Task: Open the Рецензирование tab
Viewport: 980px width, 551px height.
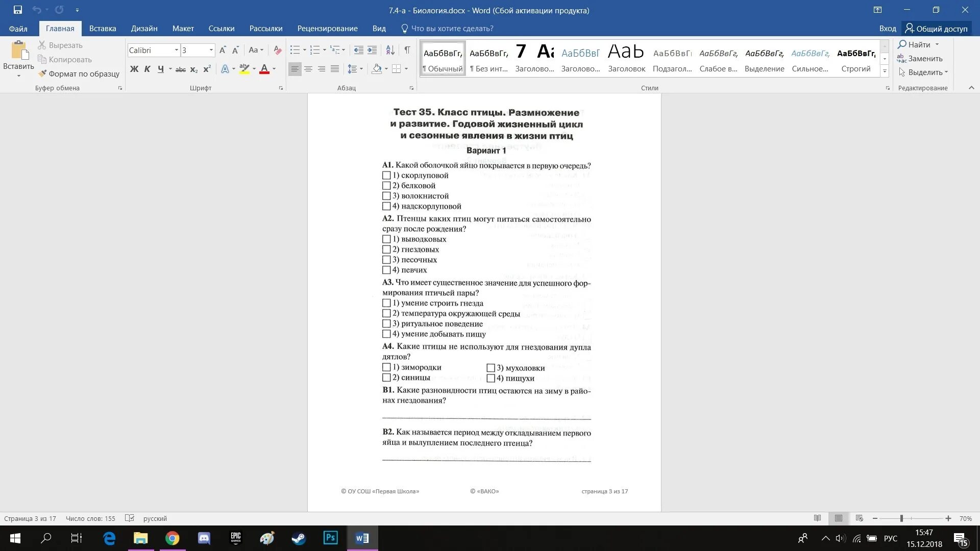Action: [x=327, y=29]
